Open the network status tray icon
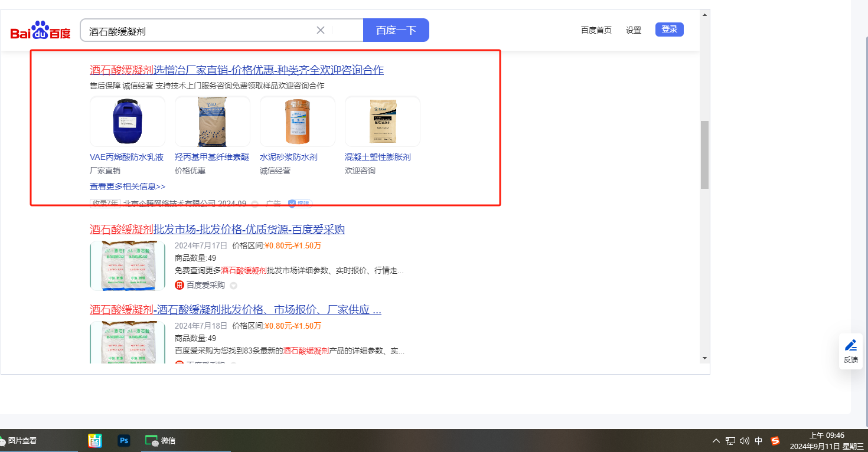 [730, 441]
